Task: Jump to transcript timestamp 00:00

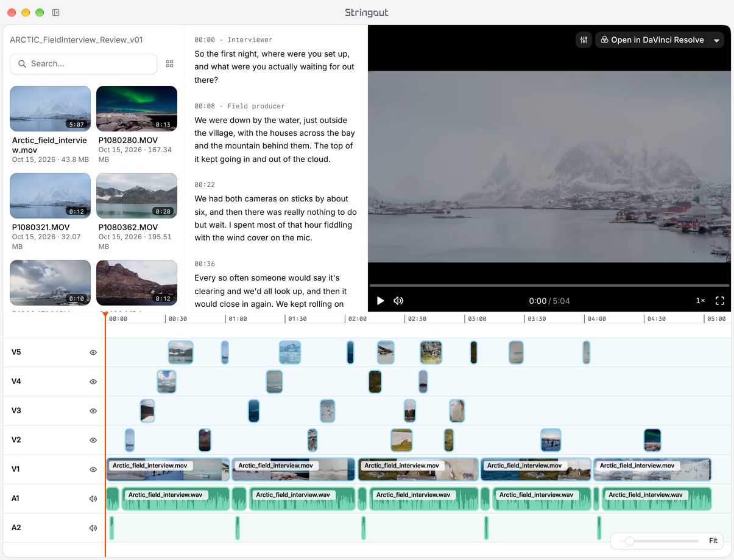Action: pyautogui.click(x=205, y=40)
